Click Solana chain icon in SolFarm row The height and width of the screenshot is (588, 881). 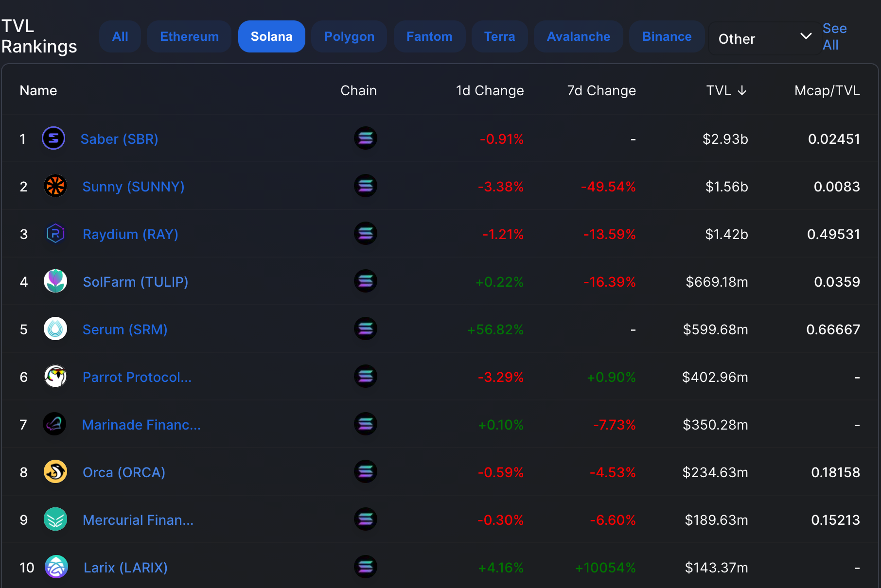(x=366, y=281)
